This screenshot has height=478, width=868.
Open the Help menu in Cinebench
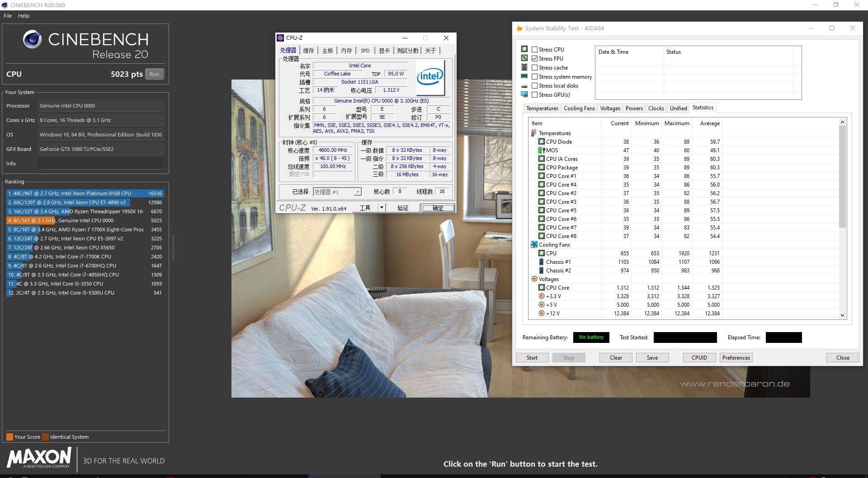24,16
